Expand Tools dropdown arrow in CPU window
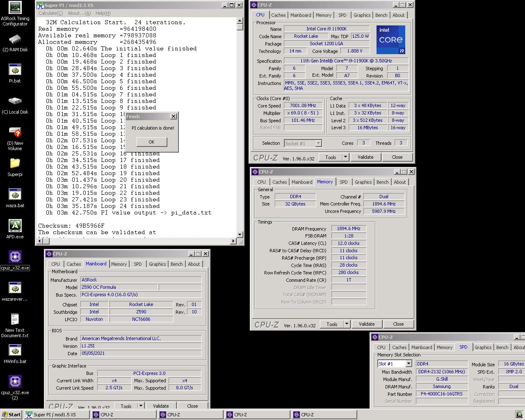The image size is (525, 420). pyautogui.click(x=345, y=157)
